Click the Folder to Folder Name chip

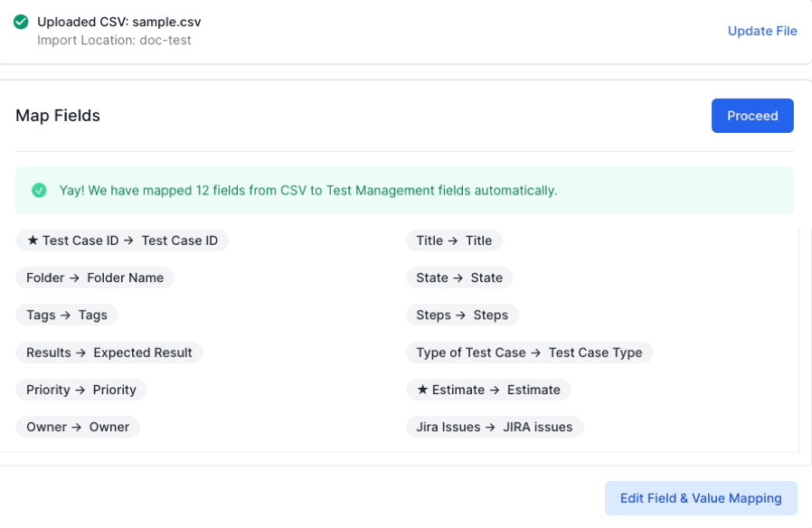coord(95,278)
